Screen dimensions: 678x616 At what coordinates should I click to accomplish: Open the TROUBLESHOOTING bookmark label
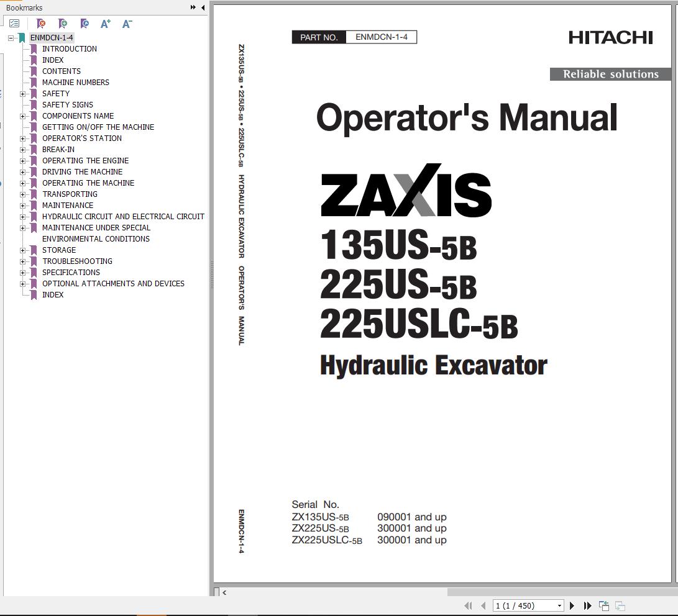click(77, 261)
